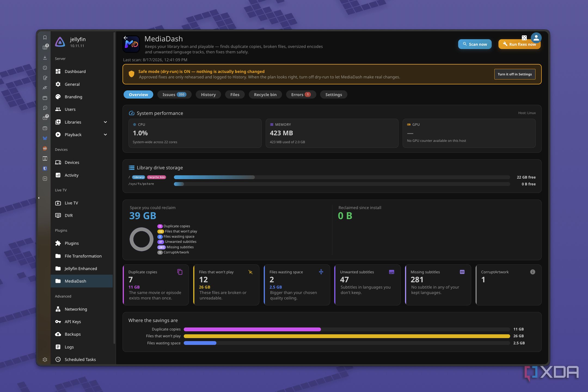This screenshot has width=588, height=392.
Task: Open the API Keys page
Action: point(81,321)
